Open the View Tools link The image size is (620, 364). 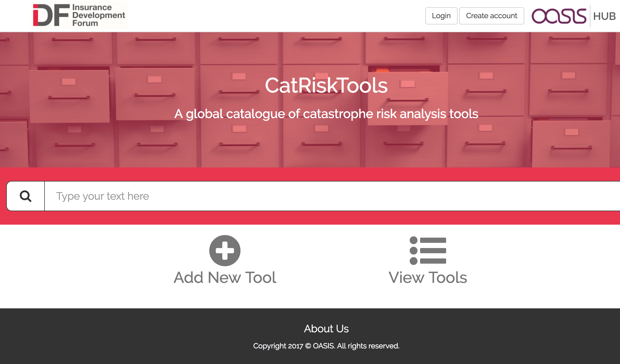click(x=428, y=277)
